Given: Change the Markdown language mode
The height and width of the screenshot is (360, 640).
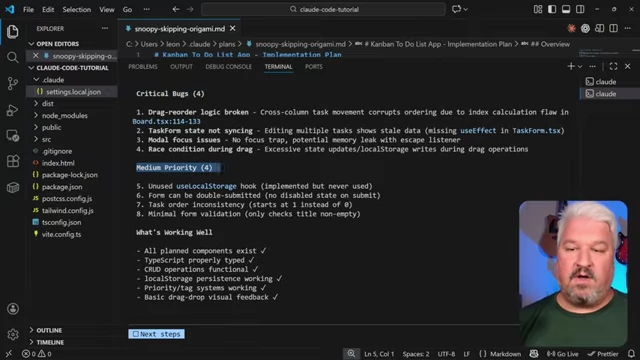Looking at the screenshot, I should 505,354.
